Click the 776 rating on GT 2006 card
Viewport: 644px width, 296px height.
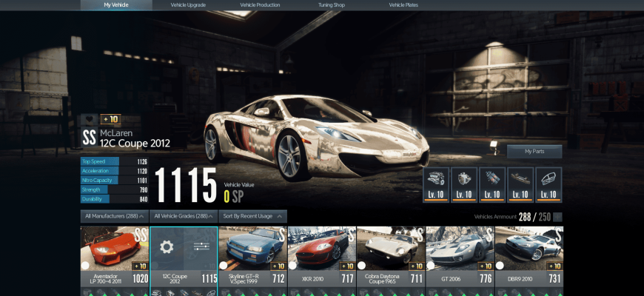[485, 279]
